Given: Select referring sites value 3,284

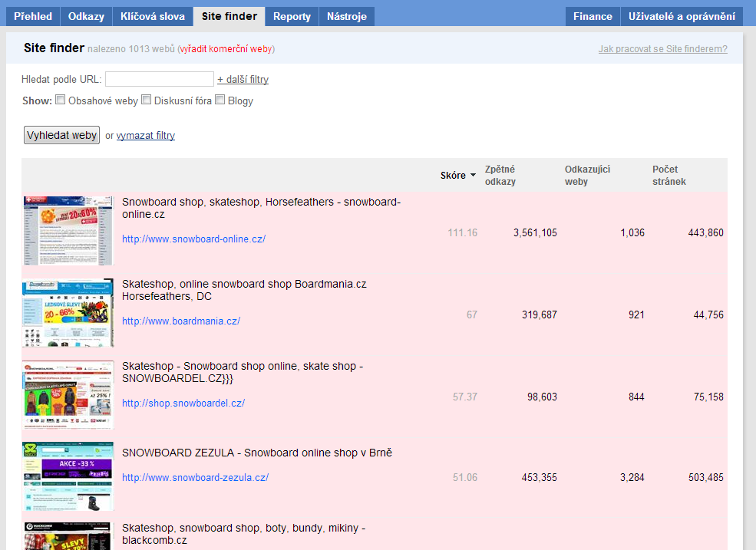Looking at the screenshot, I should pyautogui.click(x=632, y=477).
